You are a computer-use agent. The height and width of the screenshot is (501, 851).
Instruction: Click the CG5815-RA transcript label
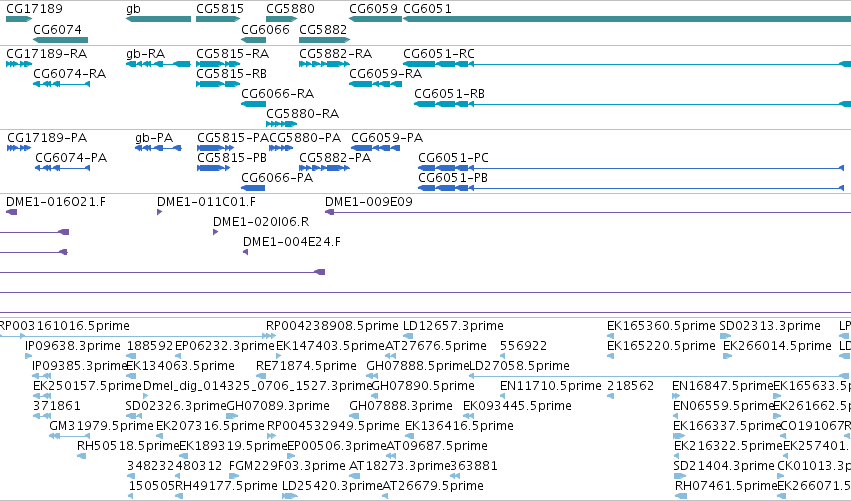click(x=232, y=54)
